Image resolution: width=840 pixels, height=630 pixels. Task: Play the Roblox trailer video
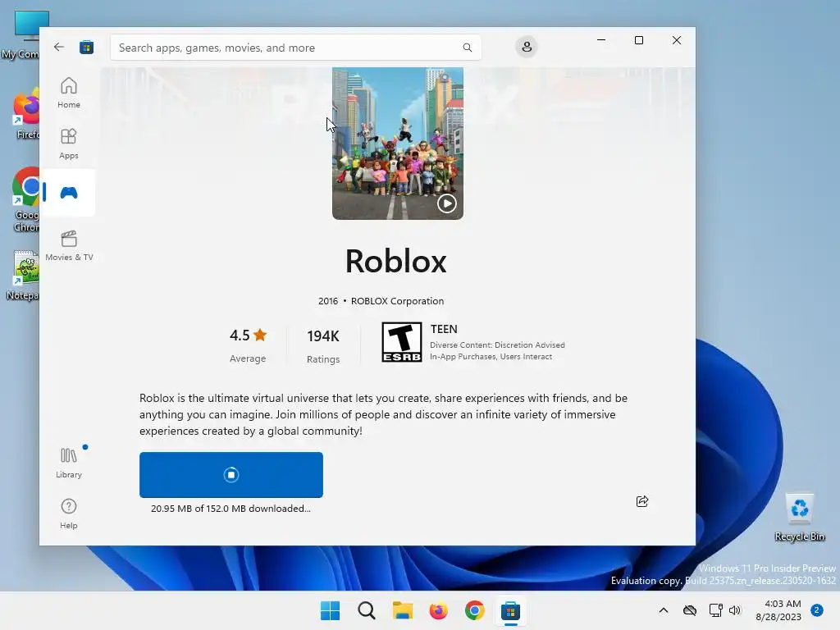[447, 203]
